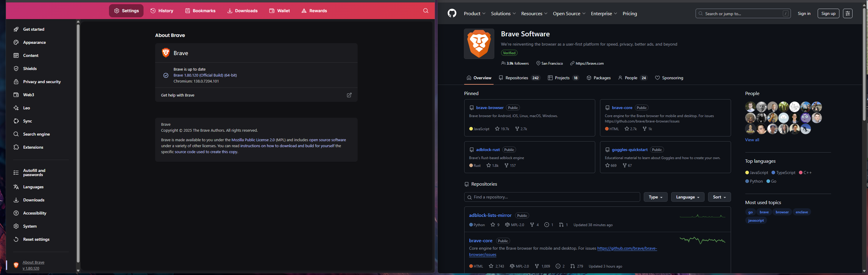The image size is (868, 275).
Task: Click the Get started rocket icon
Action: click(x=16, y=29)
